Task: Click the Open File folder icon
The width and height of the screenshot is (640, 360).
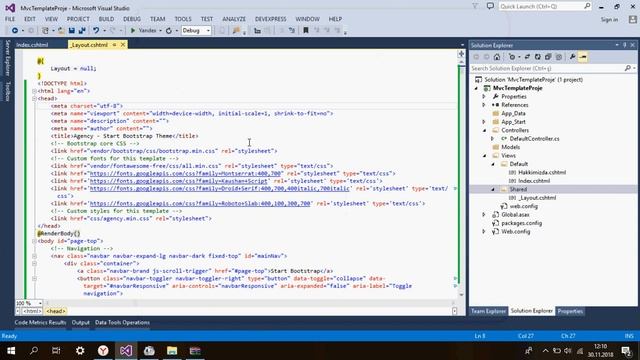Action: coord(61,31)
